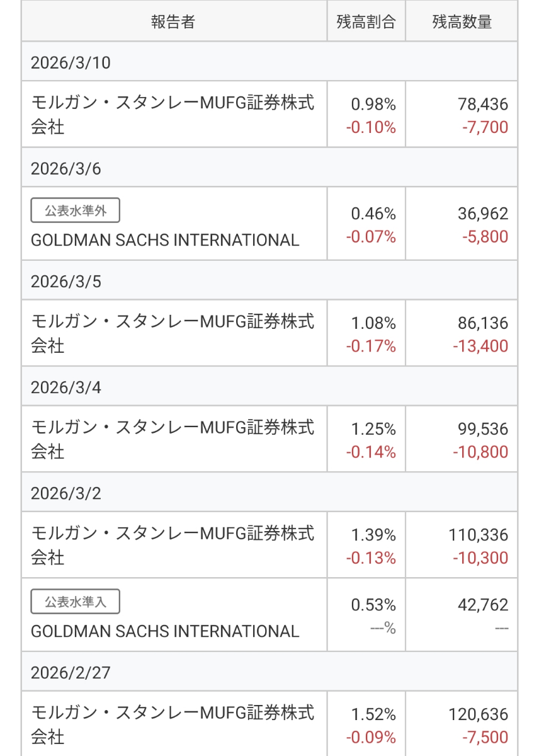Screen dimensions: 539x756
Task: Open モルガン・スタンレーMUFG reporter with 1.08% ratio
Action: (173, 333)
